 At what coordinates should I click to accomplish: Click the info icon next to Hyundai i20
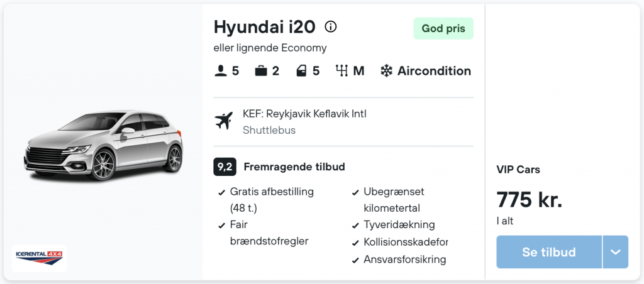pos(331,27)
